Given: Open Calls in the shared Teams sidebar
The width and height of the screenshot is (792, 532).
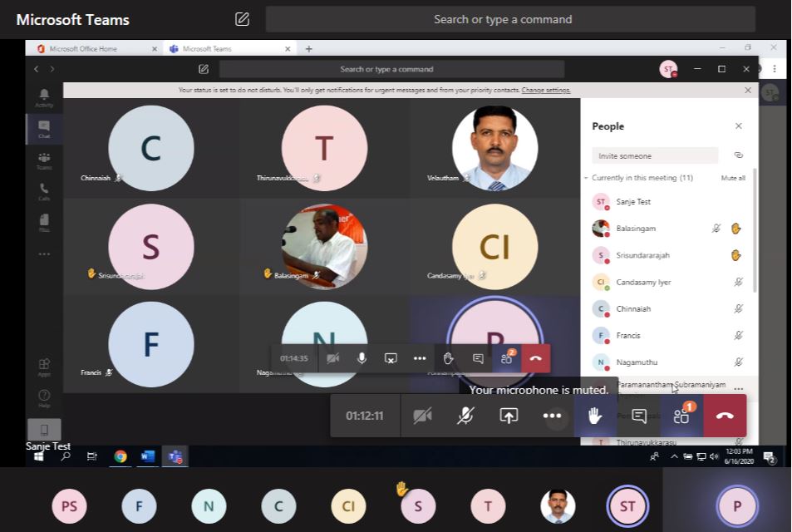Looking at the screenshot, I should (44, 192).
